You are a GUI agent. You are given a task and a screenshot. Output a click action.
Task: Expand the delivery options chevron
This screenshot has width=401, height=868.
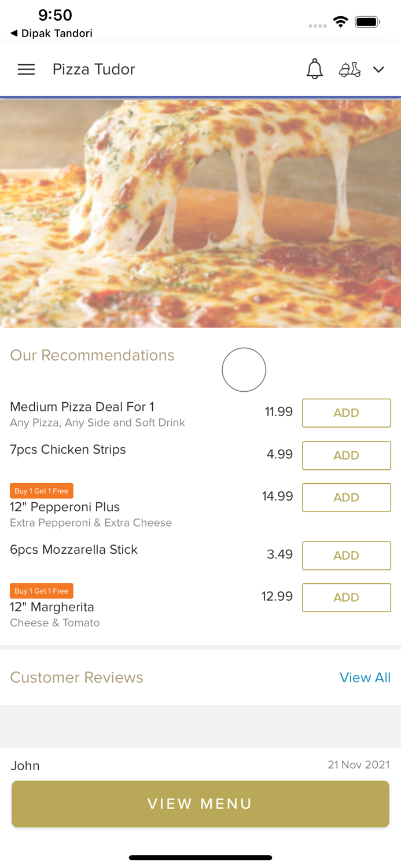tap(379, 70)
